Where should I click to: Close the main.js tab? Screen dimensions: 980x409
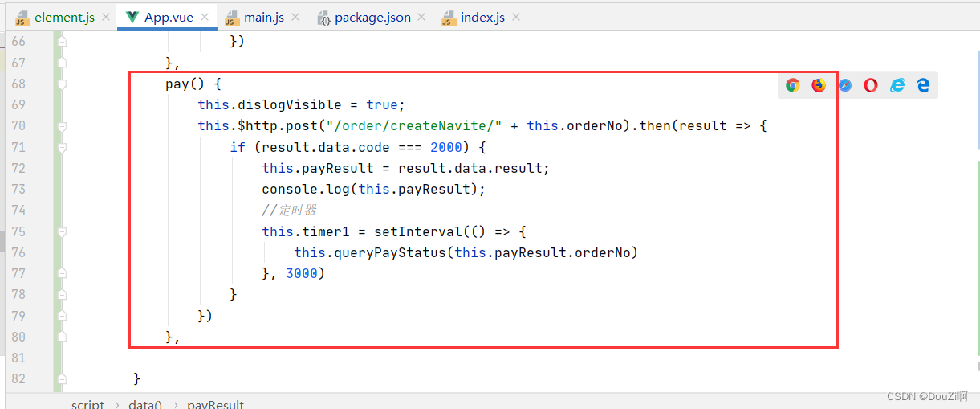[295, 17]
